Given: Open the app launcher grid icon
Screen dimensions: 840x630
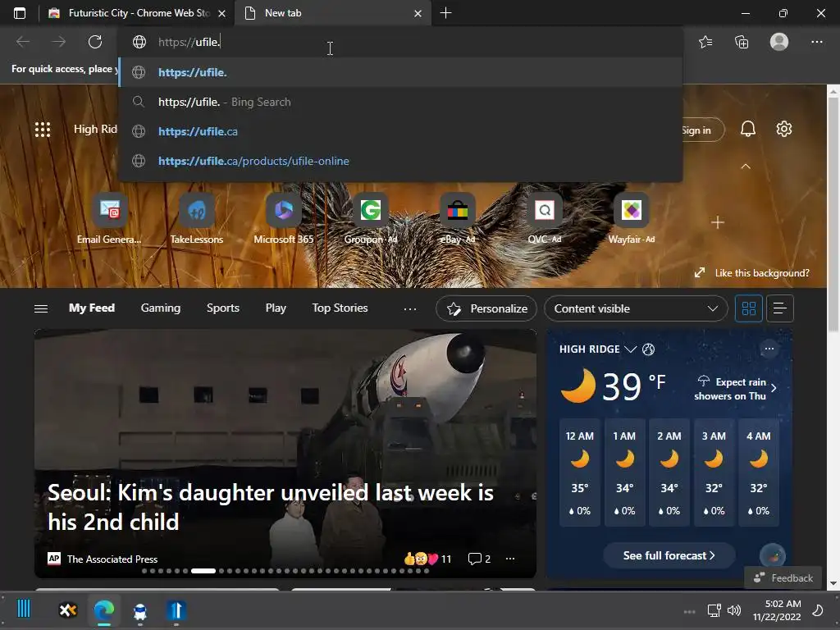Looking at the screenshot, I should 43,129.
